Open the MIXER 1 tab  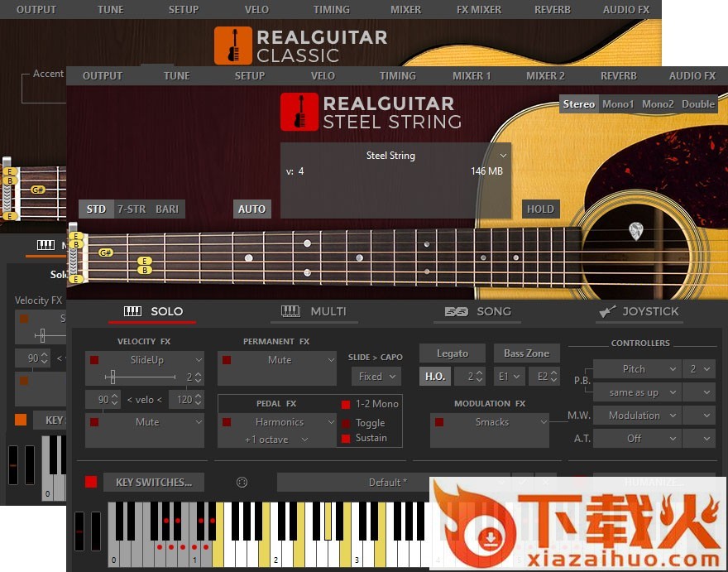click(x=472, y=76)
